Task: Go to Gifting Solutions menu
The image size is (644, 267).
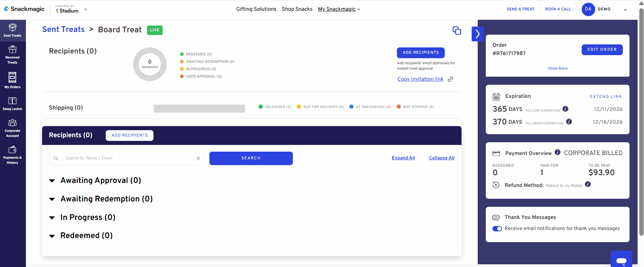Action: [256, 9]
